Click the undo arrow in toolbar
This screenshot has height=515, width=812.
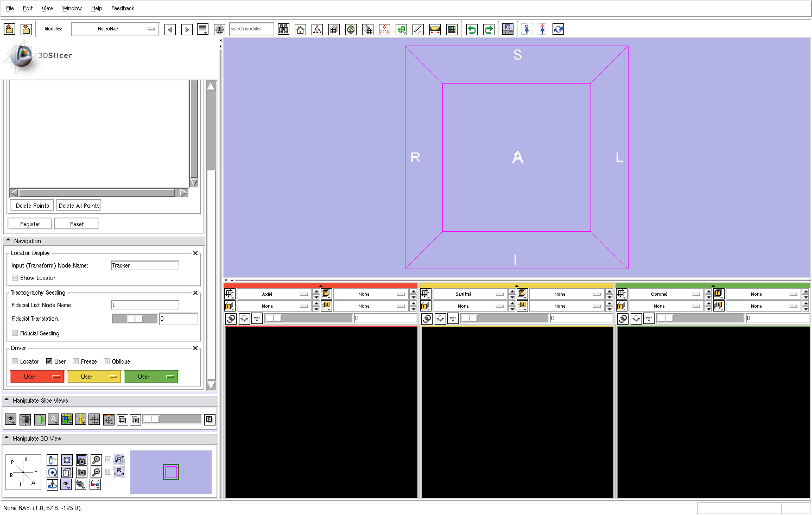click(x=472, y=29)
